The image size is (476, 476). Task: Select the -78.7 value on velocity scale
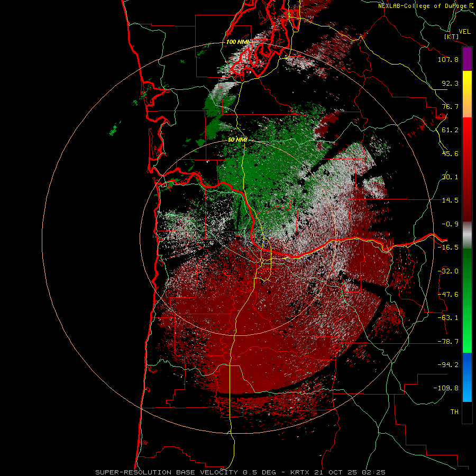448,342
